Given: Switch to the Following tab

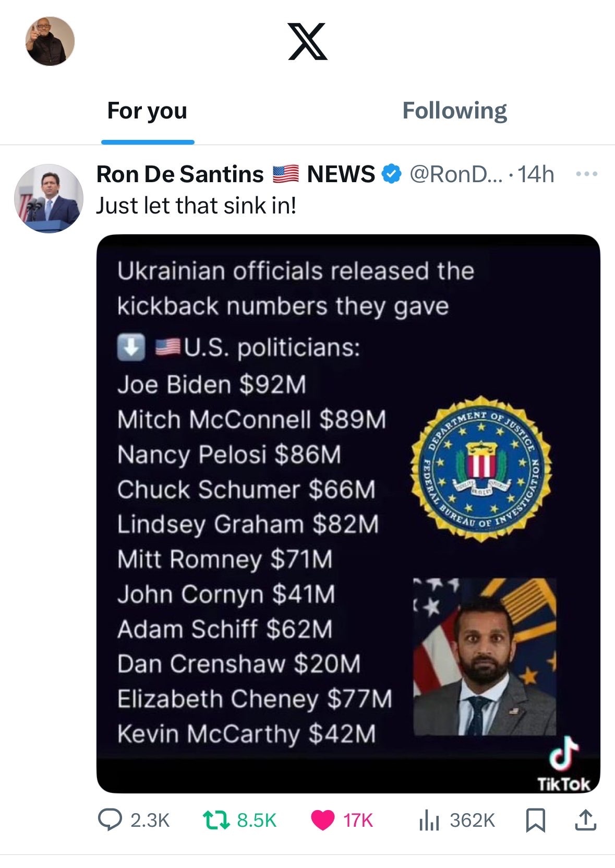Looking at the screenshot, I should [454, 111].
